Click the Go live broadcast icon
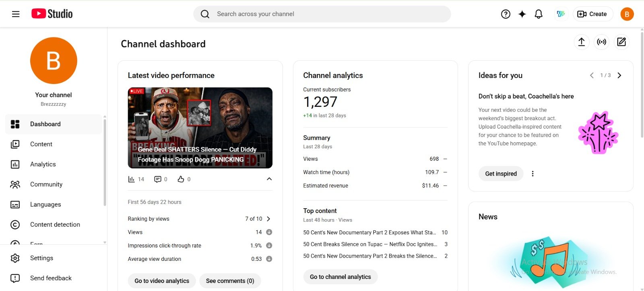 tap(601, 42)
